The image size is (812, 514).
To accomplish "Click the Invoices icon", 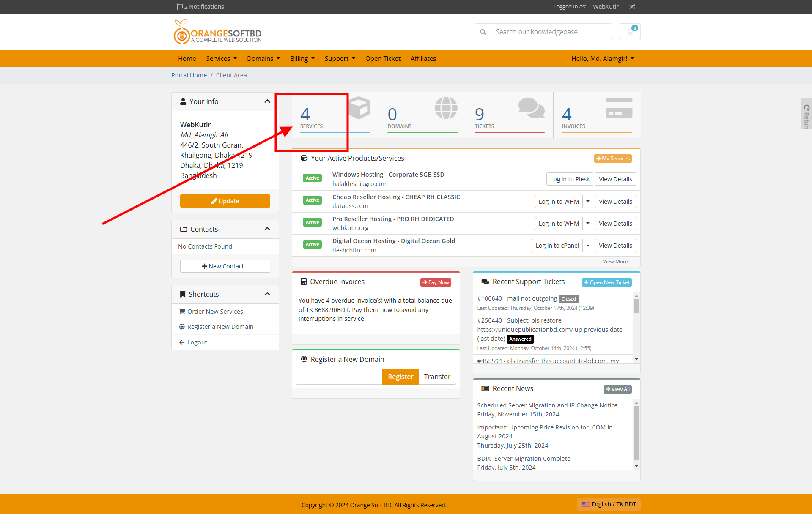I will [619, 109].
